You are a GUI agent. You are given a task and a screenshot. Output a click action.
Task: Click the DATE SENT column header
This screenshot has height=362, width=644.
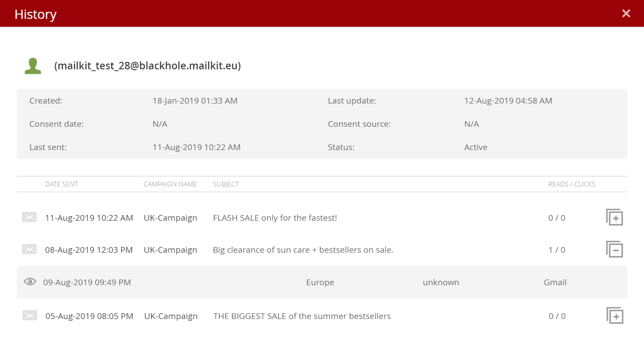pyautogui.click(x=61, y=184)
